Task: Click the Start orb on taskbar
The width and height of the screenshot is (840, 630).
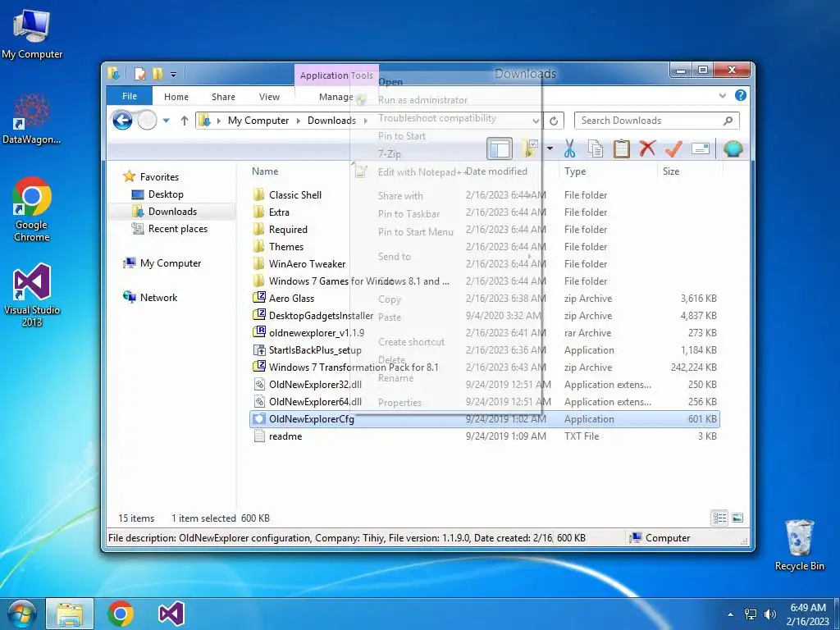Action: 22,614
